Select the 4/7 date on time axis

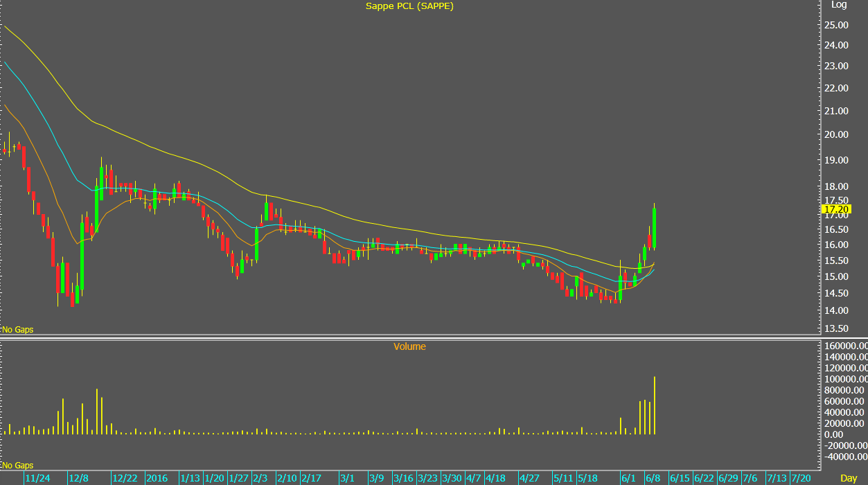click(x=474, y=479)
